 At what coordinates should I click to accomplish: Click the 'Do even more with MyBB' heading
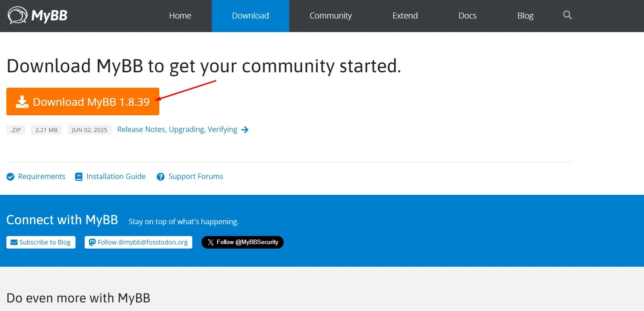pos(78,298)
